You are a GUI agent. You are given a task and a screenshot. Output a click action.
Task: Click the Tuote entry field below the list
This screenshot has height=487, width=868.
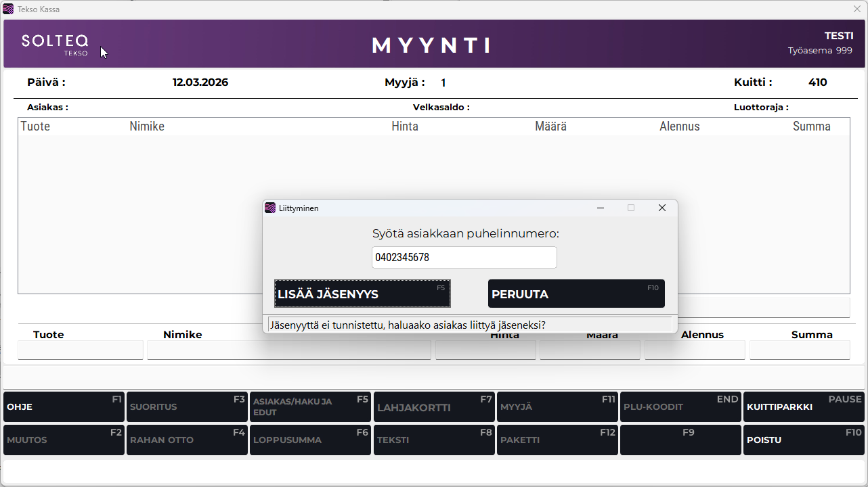tap(81, 350)
